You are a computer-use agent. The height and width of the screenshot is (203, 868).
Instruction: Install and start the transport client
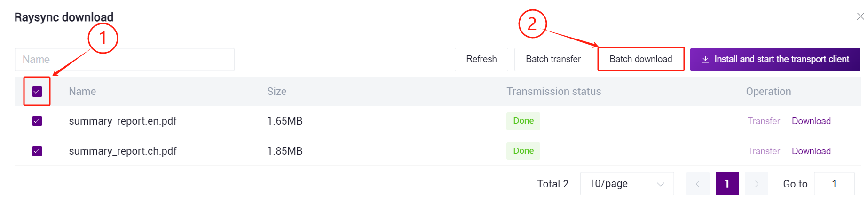tap(775, 59)
